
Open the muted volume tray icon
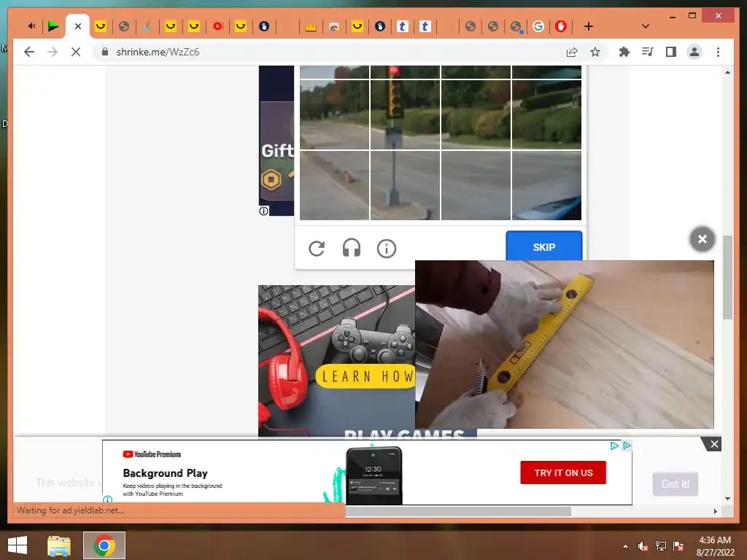(x=643, y=546)
